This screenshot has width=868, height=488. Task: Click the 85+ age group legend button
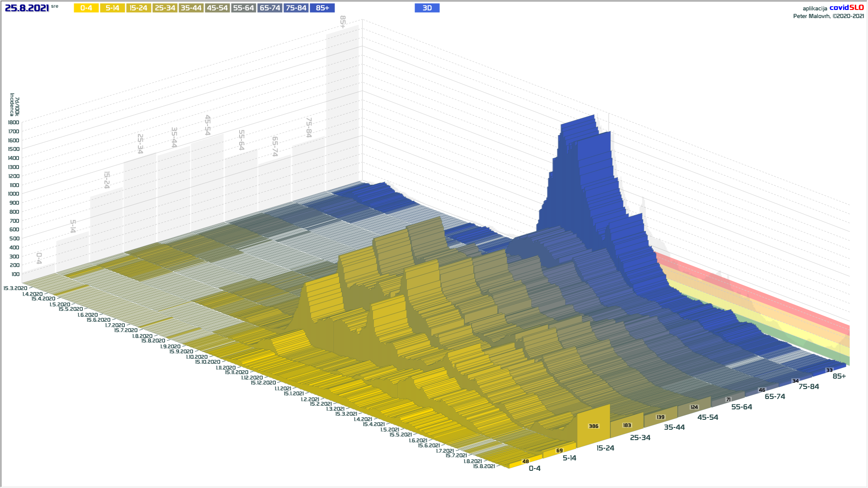click(322, 8)
